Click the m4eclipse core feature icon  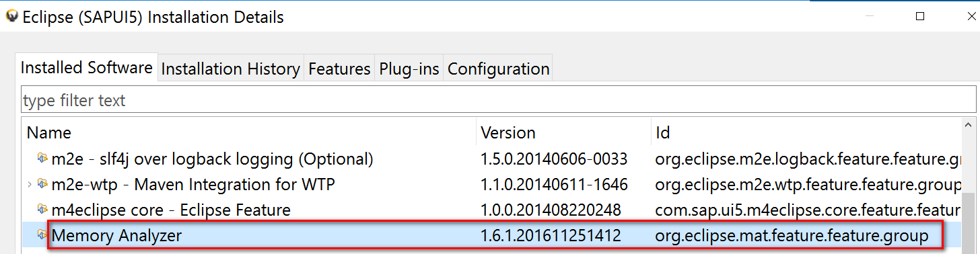click(x=43, y=210)
